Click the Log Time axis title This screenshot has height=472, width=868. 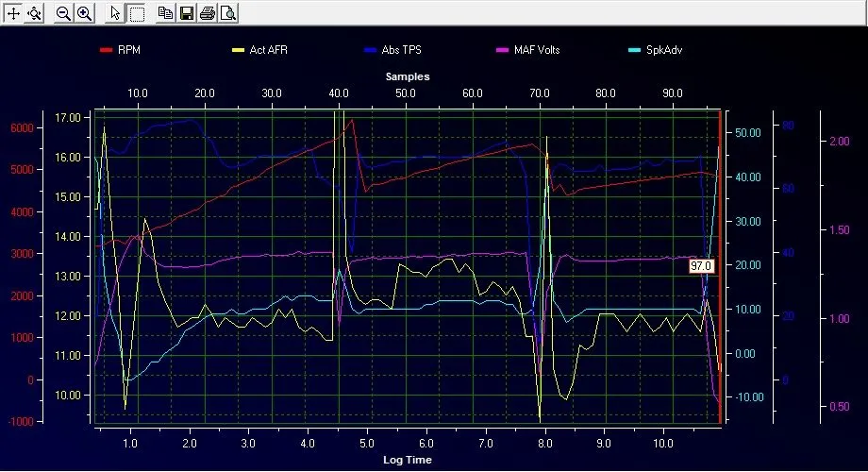[x=408, y=459]
